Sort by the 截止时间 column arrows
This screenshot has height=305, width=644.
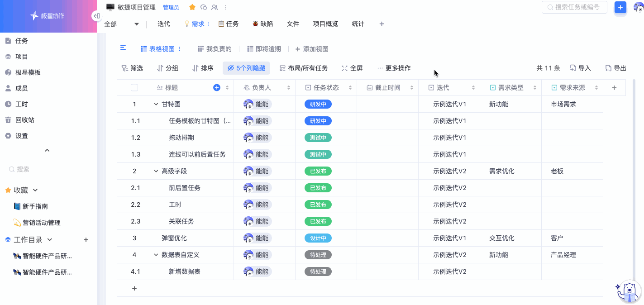[412, 88]
